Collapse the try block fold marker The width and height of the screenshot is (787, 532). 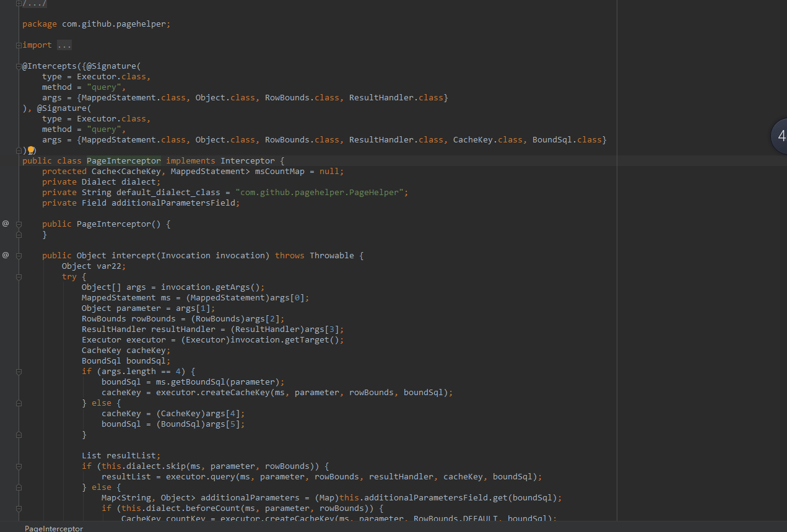[19, 277]
